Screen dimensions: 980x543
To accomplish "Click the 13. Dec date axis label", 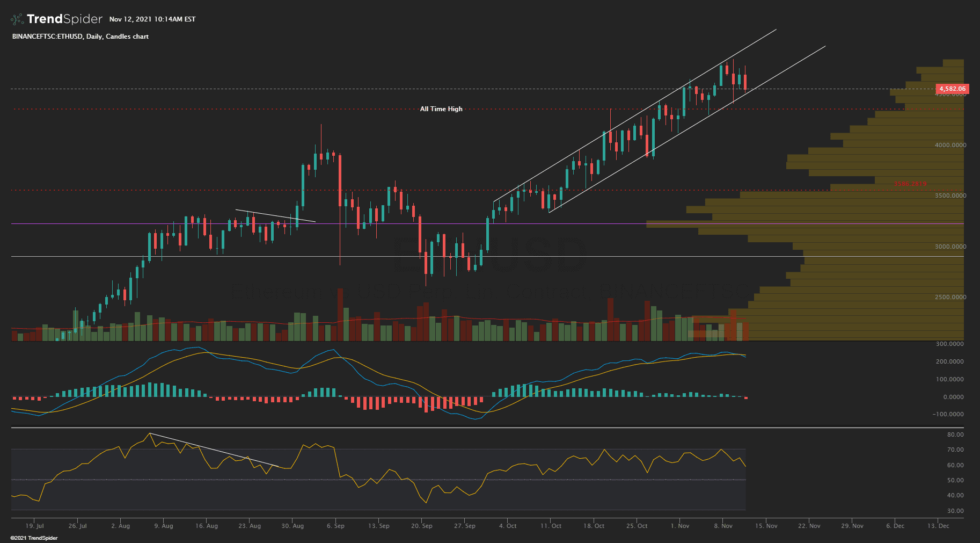I will coord(938,526).
